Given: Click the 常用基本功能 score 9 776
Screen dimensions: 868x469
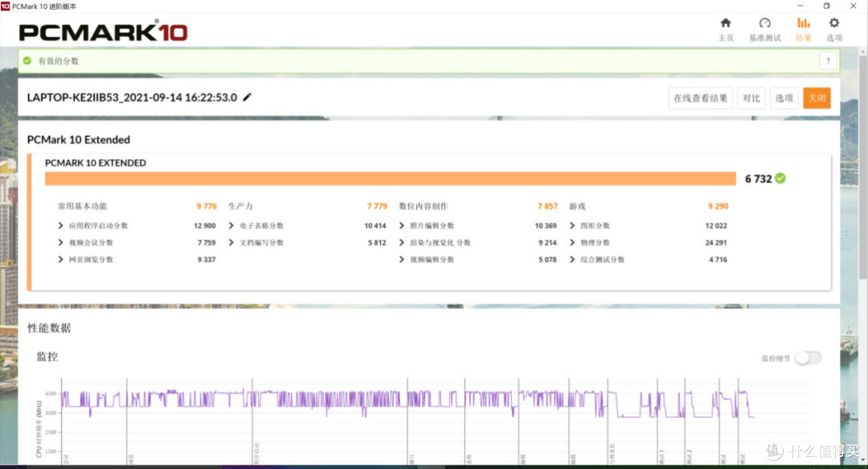Looking at the screenshot, I should [x=207, y=206].
